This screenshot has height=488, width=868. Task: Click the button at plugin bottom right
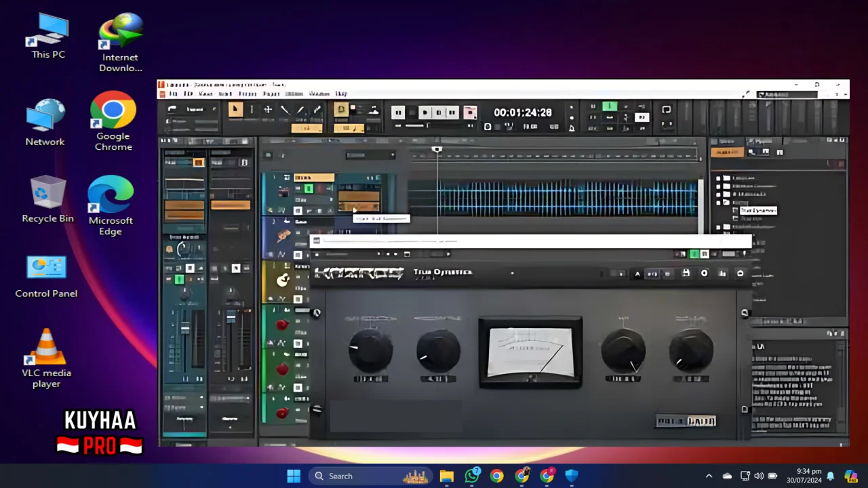pos(686,421)
